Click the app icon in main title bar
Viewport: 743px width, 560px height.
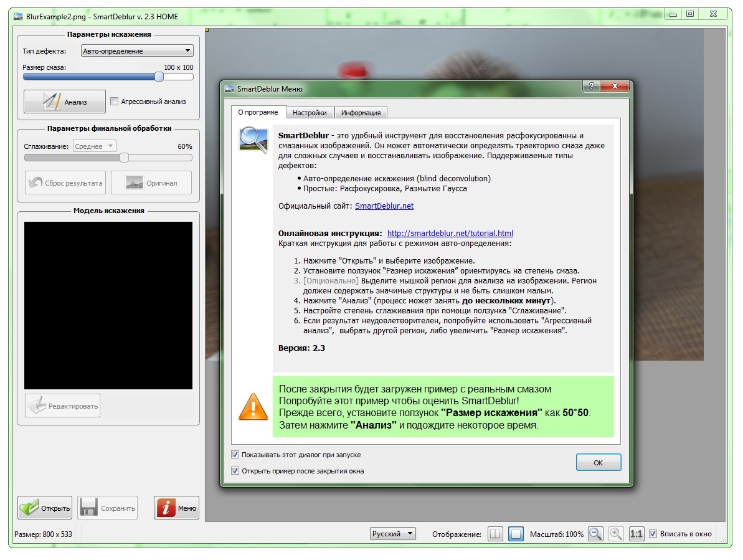18,17
